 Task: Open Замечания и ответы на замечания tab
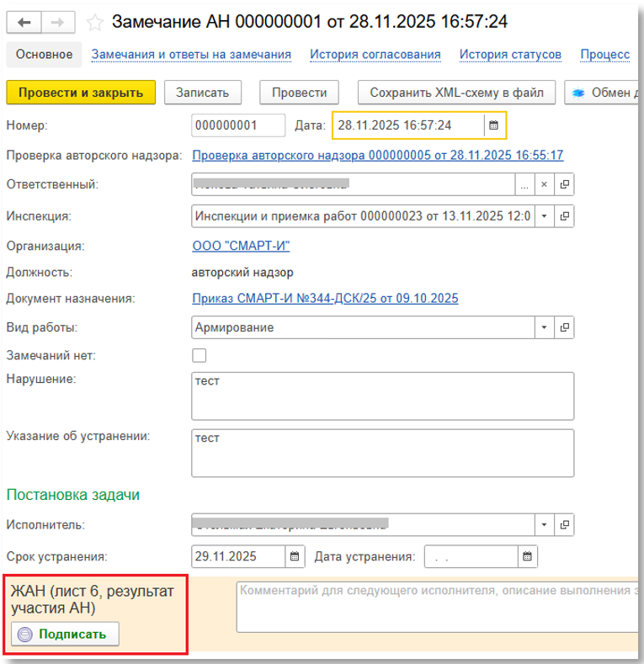[x=191, y=55]
